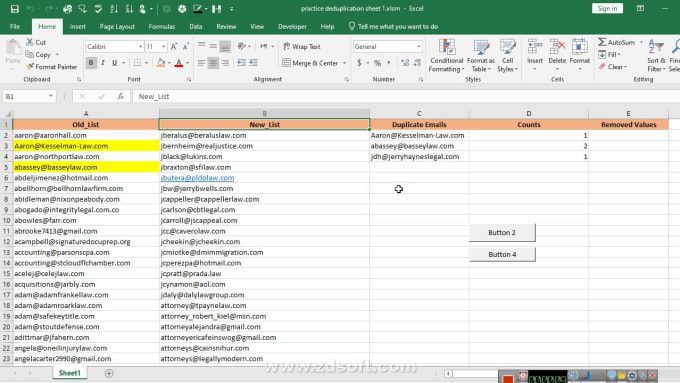
Task: Open the jbutera@pldolaw.com hyperlink
Action: pos(197,178)
